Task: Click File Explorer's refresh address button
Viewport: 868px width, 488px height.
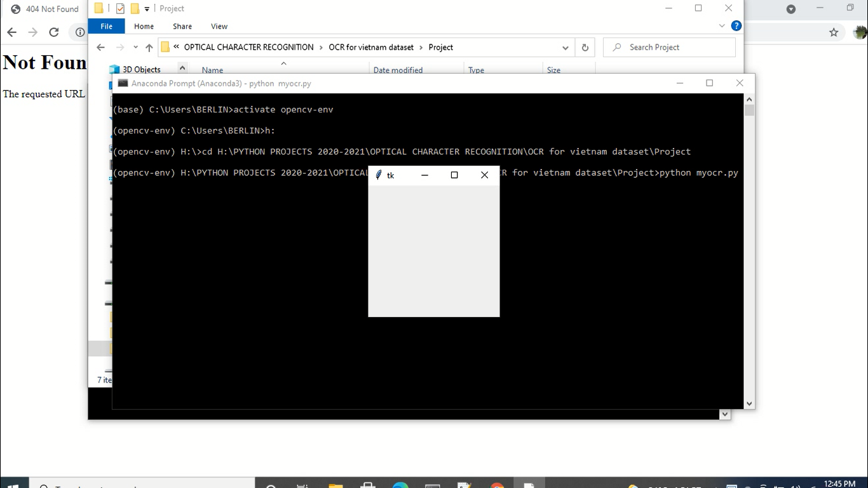Action: (x=585, y=47)
